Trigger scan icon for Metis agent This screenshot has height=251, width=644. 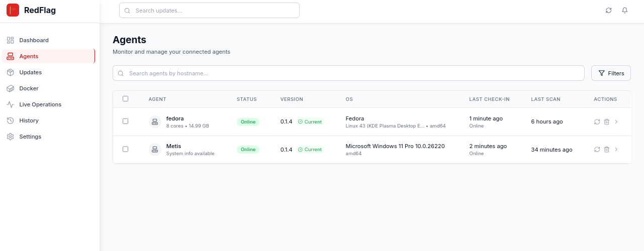[x=597, y=150]
